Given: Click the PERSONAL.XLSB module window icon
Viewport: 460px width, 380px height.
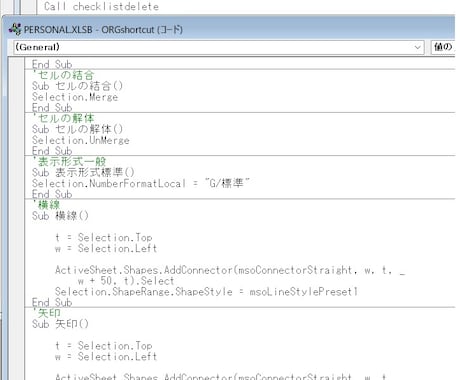Looking at the screenshot, I should (x=15, y=29).
